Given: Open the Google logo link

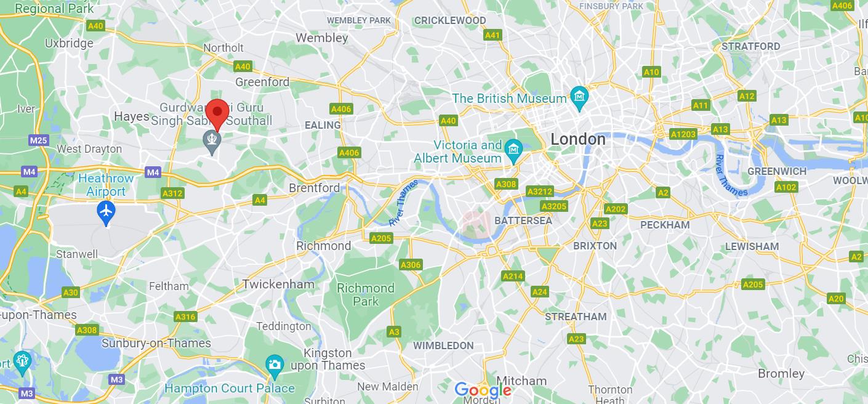Looking at the screenshot, I should [483, 390].
